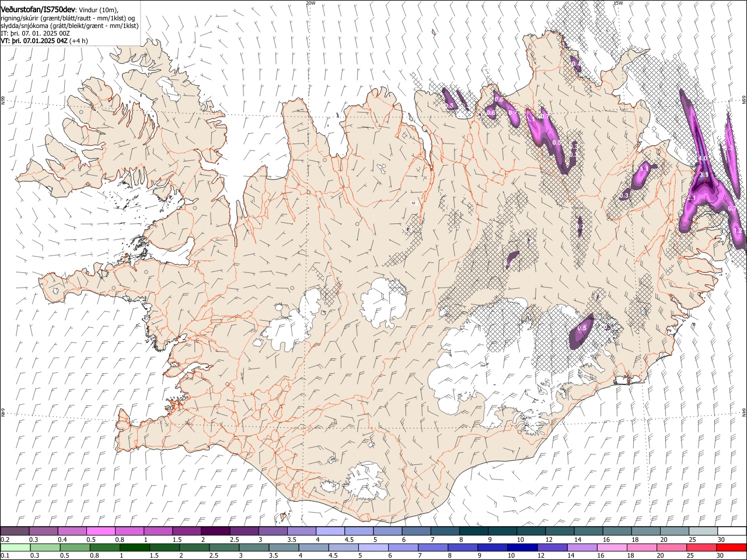Click the '(+4 h)' forecast offset text
747x560 pixels.
tap(79, 41)
